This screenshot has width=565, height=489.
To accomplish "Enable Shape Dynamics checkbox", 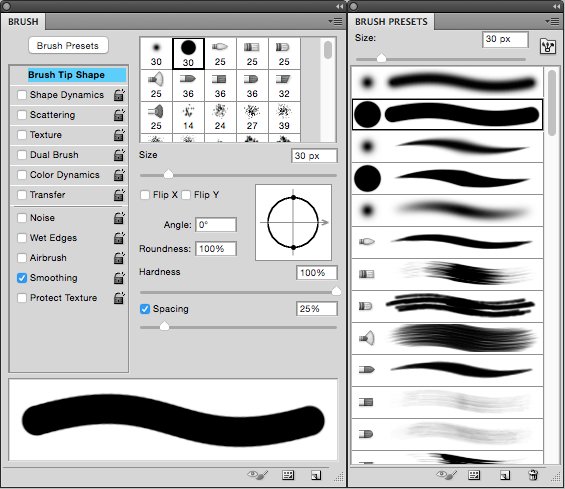I will [x=22, y=95].
